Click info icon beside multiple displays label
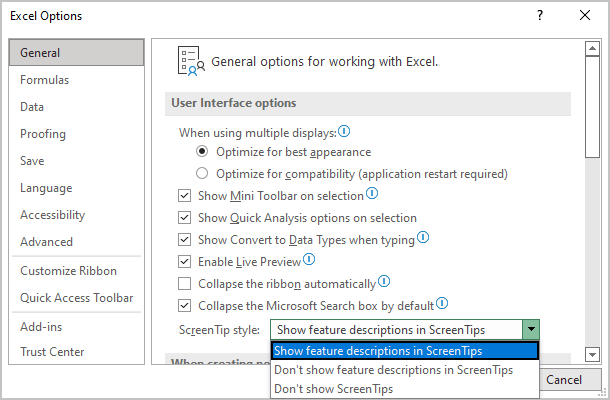610x400 pixels. (344, 132)
